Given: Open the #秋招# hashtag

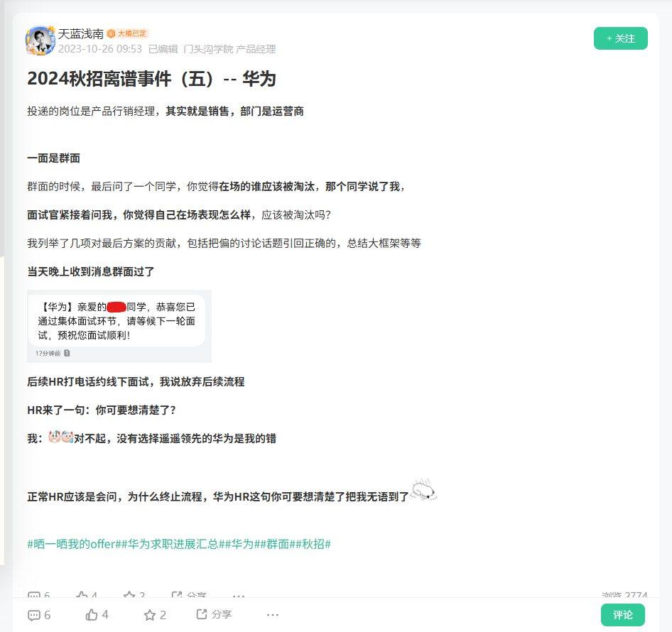Looking at the screenshot, I should tap(313, 544).
